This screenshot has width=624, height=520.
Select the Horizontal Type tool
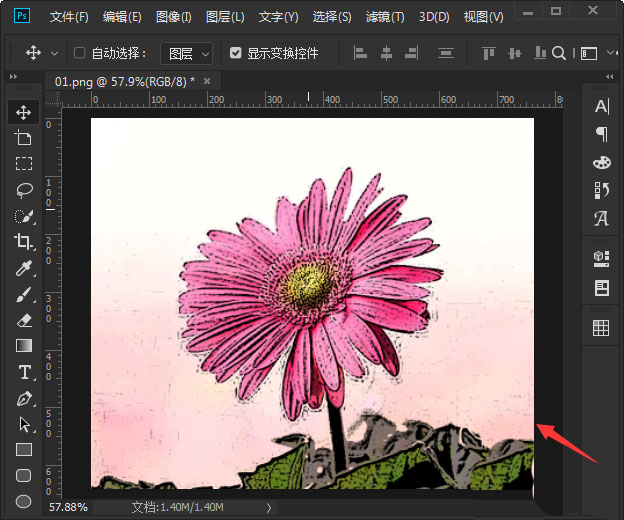pyautogui.click(x=24, y=372)
